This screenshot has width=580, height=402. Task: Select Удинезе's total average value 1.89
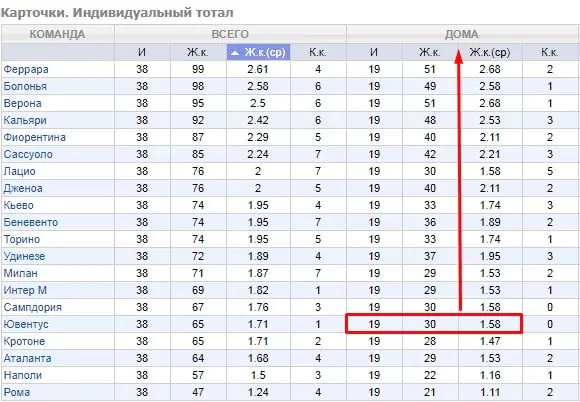(x=258, y=256)
